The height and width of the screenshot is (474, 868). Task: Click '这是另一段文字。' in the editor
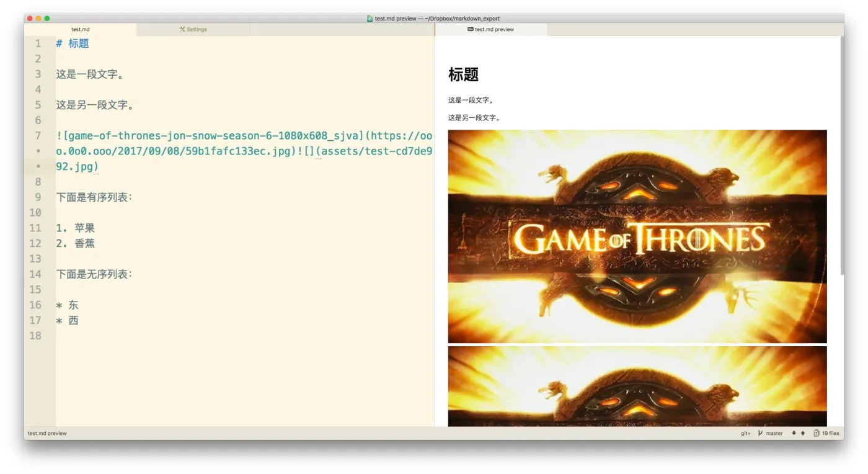[x=95, y=105]
